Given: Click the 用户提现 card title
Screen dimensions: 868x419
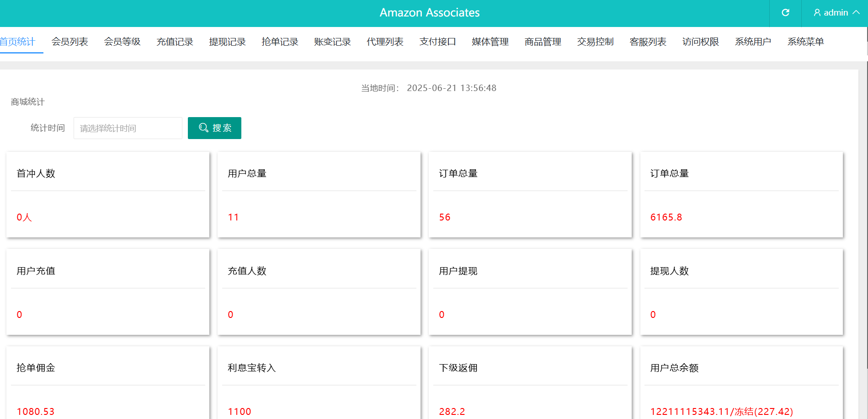Looking at the screenshot, I should (458, 271).
